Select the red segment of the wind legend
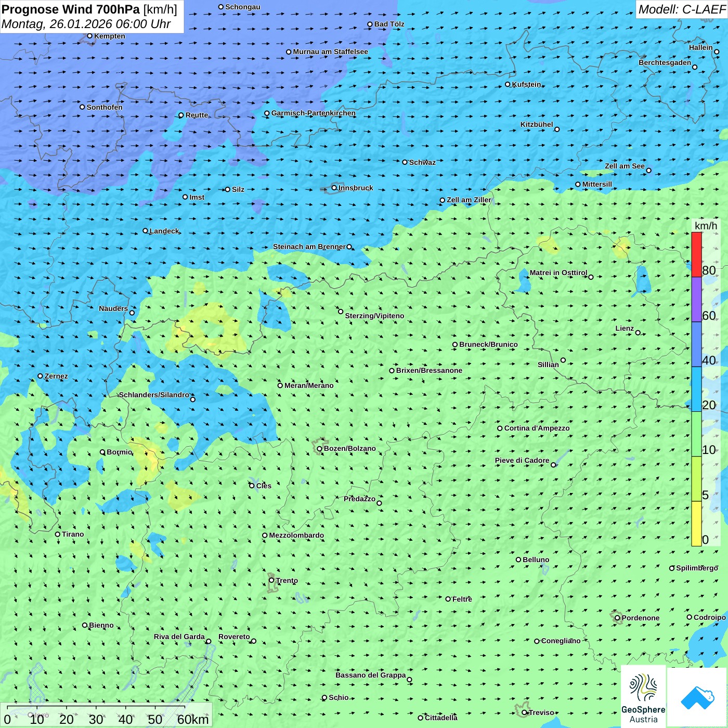728x728 pixels. tap(696, 254)
